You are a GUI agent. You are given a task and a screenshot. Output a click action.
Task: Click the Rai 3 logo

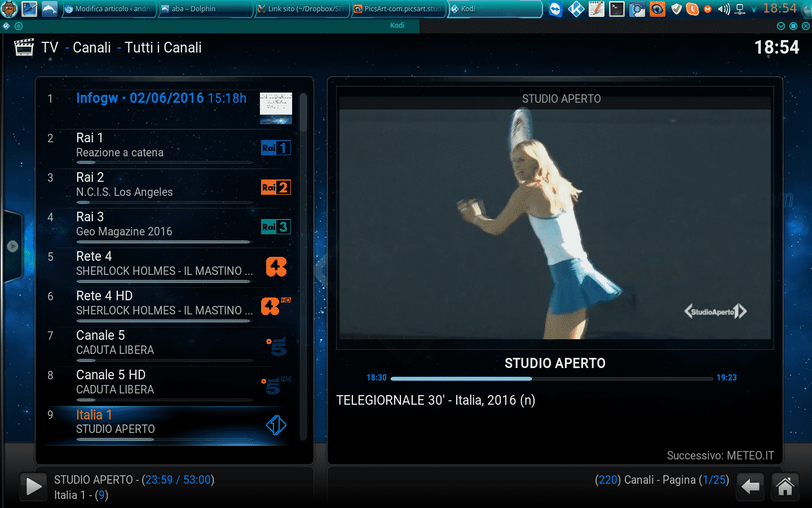[x=276, y=227]
